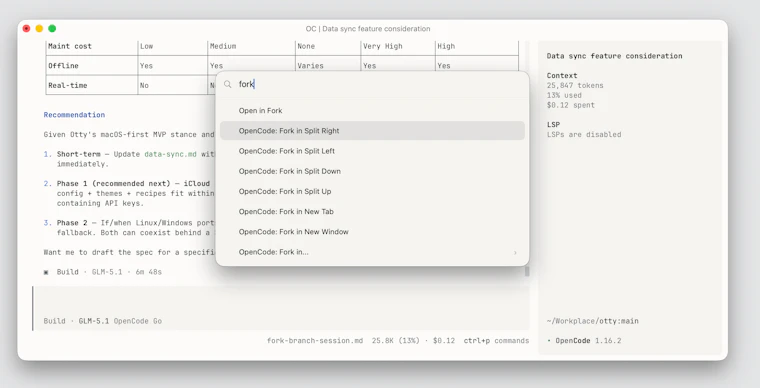The image size is (760, 388).
Task: Choose OpenCode: Fork in Split Down
Action: pyautogui.click(x=372, y=171)
